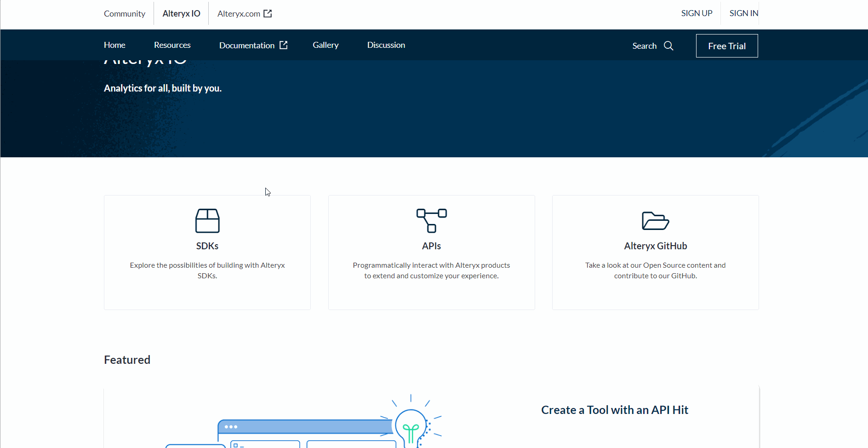
Task: Open the APIs card title
Action: coord(432,246)
